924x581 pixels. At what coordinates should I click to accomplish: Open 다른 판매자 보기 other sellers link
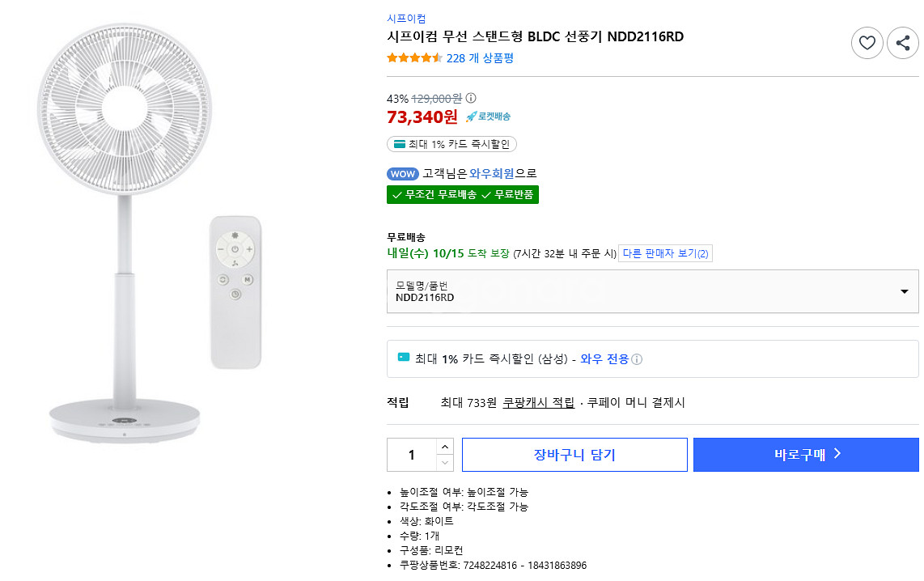point(665,253)
